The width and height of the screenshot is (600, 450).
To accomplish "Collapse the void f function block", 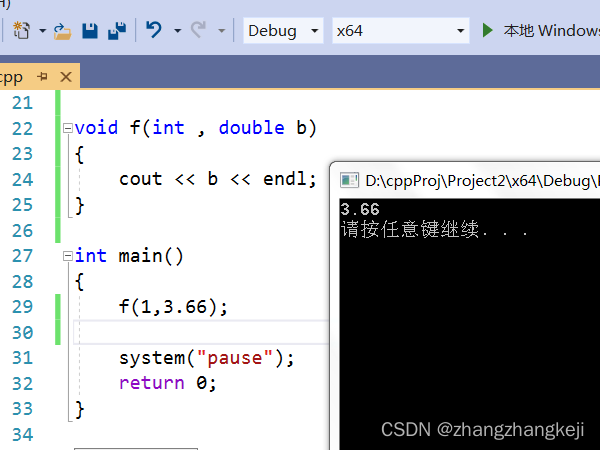I will (x=68, y=128).
